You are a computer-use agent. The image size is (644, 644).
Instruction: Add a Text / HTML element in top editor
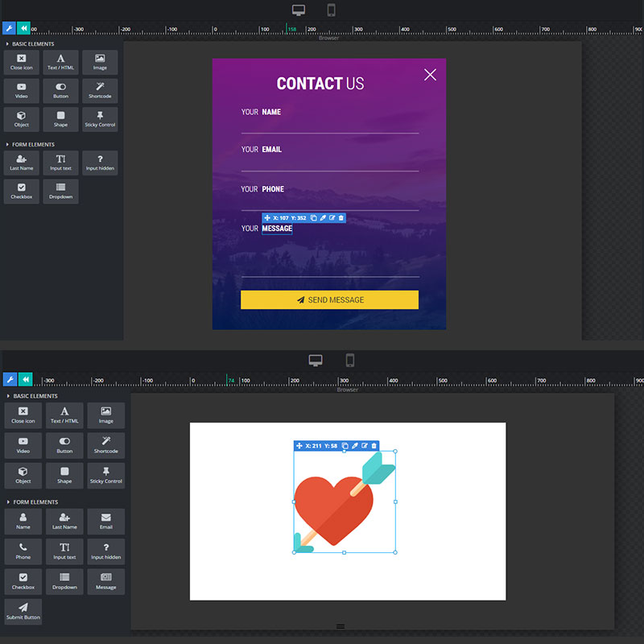pos(61,63)
